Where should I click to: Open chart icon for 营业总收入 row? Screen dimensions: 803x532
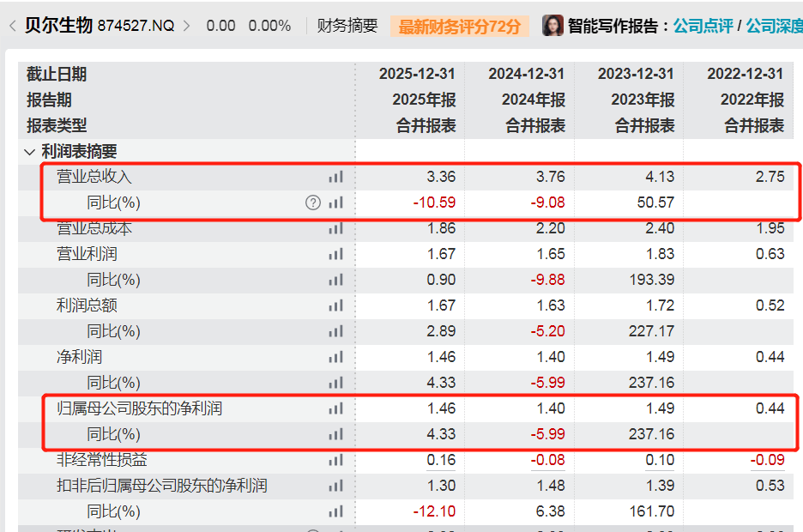(336, 177)
